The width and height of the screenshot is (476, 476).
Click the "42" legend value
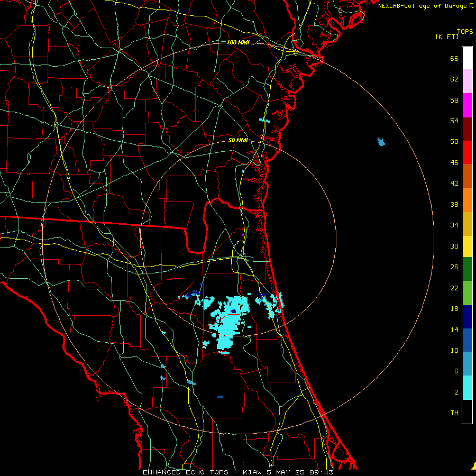(x=454, y=184)
